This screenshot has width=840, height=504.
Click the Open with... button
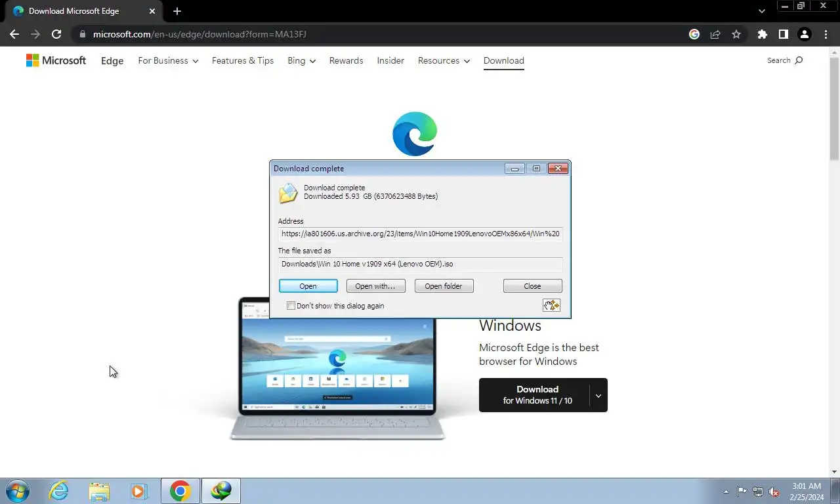pos(375,286)
